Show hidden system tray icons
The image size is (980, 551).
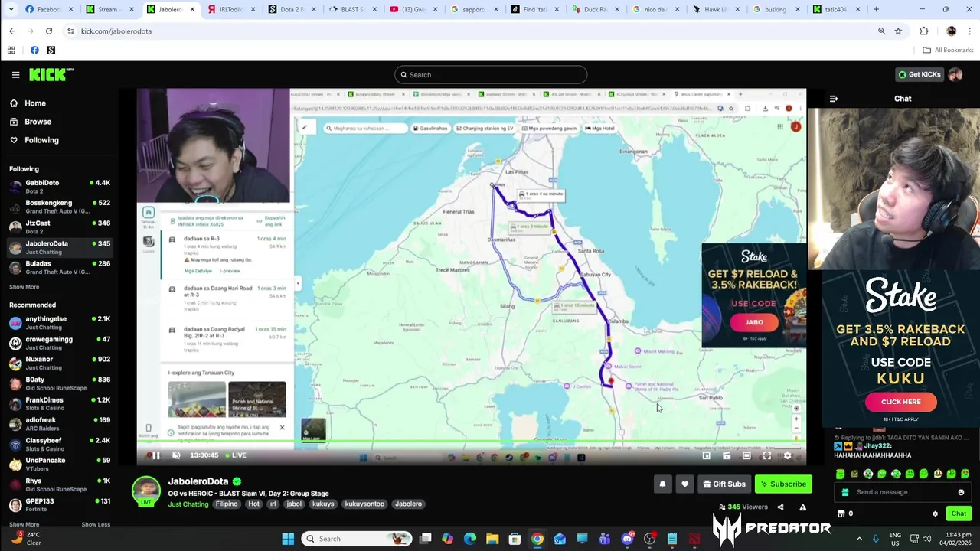tap(859, 539)
